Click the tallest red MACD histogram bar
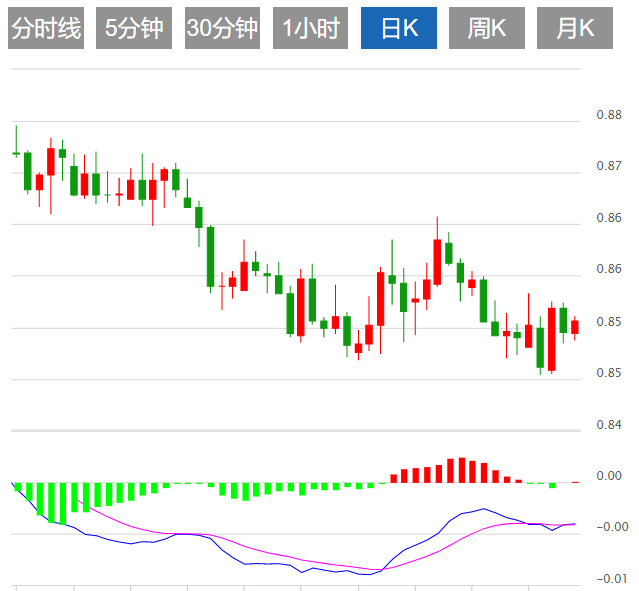Viewport: 639px width, 591px height. tap(462, 470)
